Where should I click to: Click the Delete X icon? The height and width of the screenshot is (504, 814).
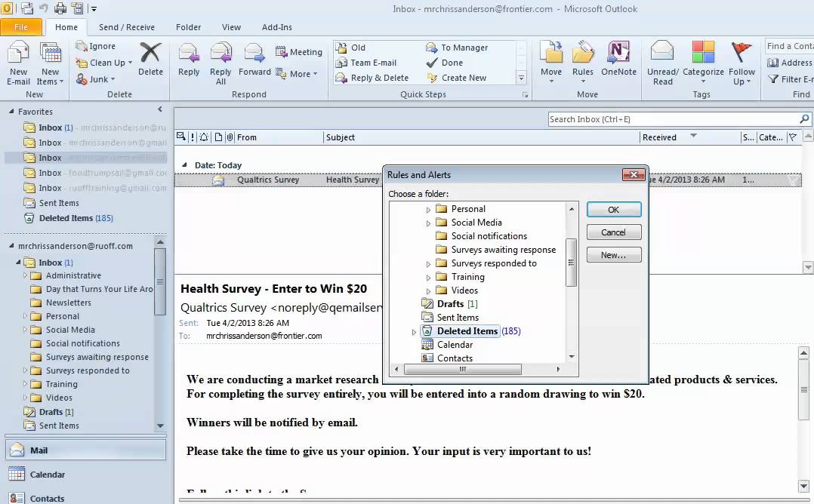click(150, 53)
